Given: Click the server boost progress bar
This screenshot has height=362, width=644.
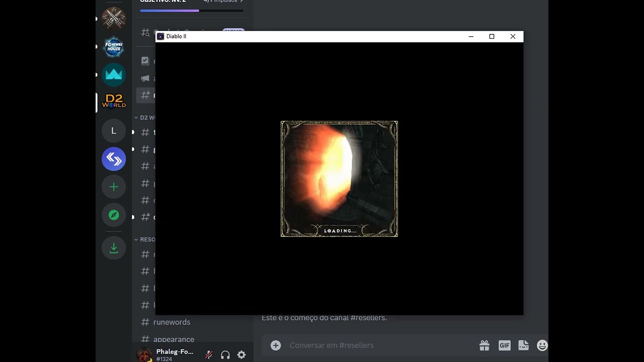Looking at the screenshot, I should [x=192, y=11].
